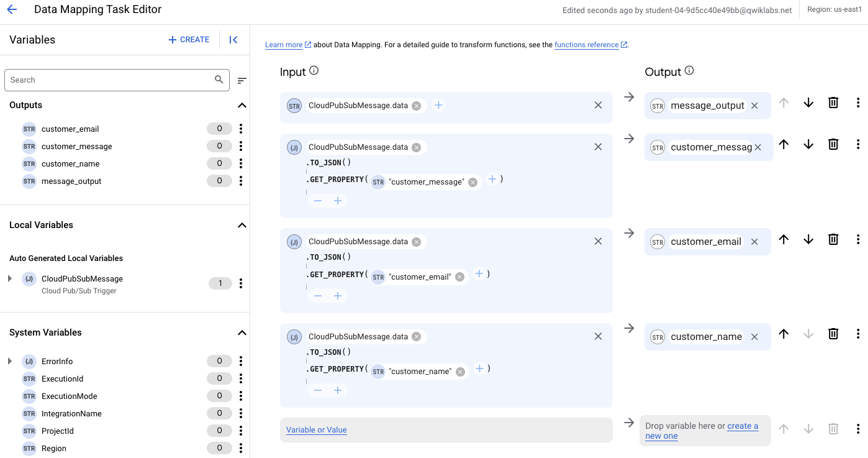Remove function in customer_message row

pos(318,201)
